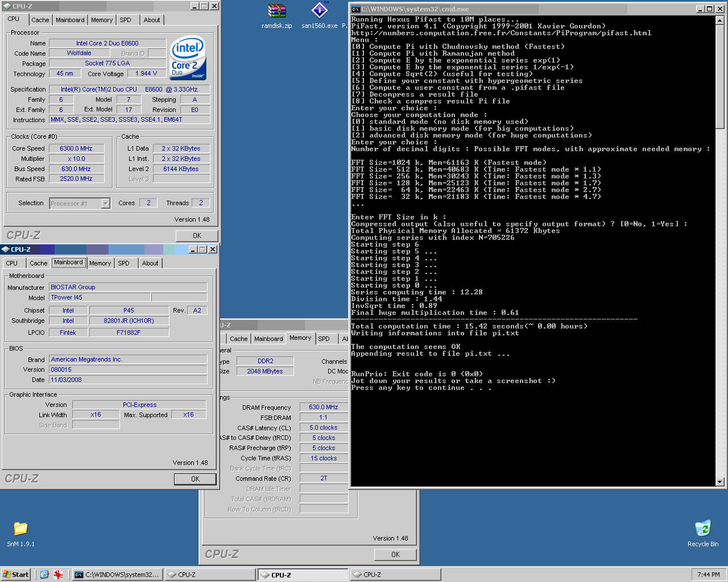The image size is (728, 582).
Task: Click the 'Wolfdale' code name value
Action: (79, 53)
